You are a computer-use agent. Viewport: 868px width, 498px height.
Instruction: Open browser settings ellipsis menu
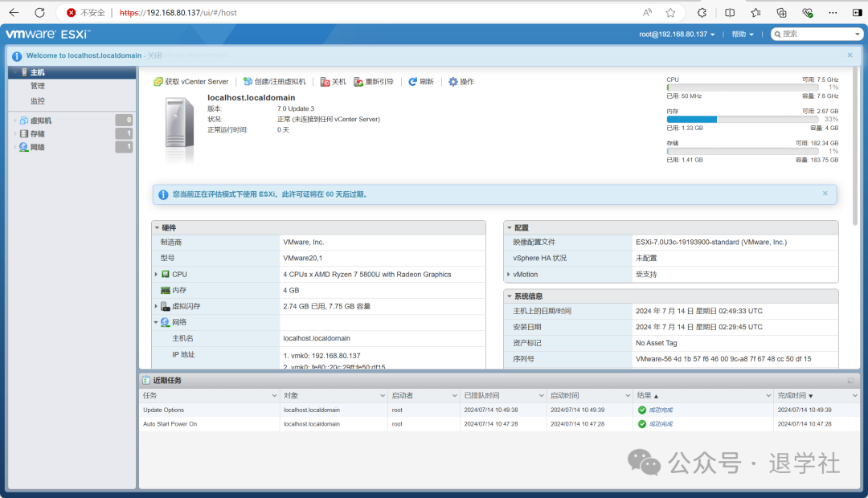pos(833,12)
